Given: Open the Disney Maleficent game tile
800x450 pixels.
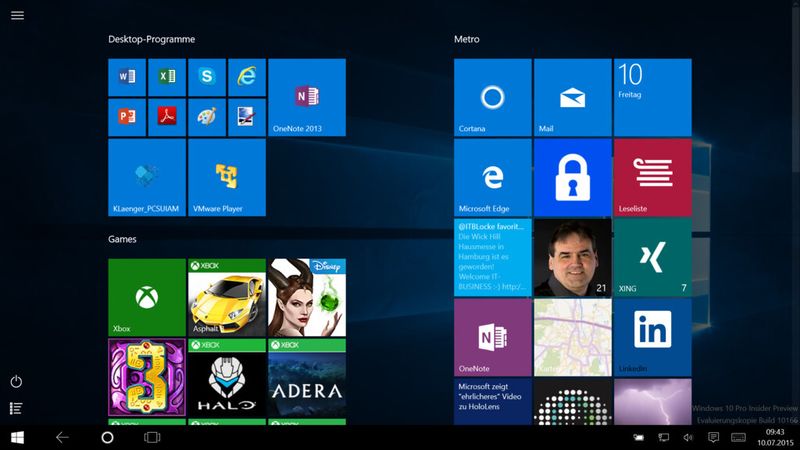Looking at the screenshot, I should tap(307, 297).
